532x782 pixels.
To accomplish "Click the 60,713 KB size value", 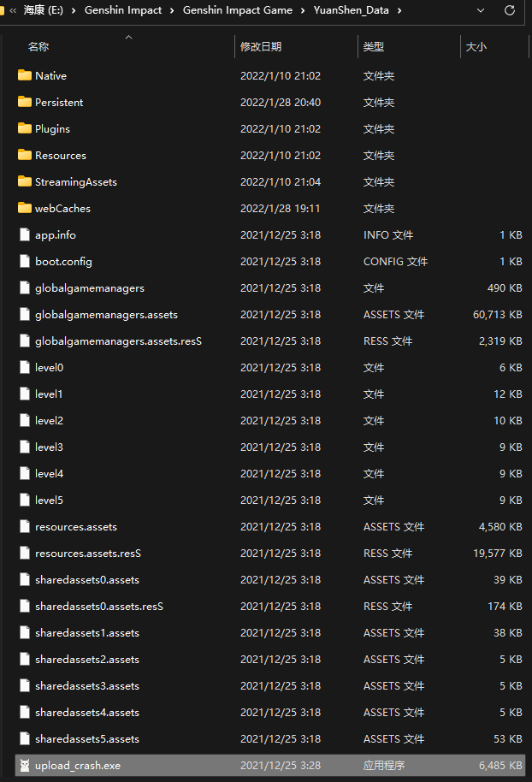I will [x=498, y=314].
